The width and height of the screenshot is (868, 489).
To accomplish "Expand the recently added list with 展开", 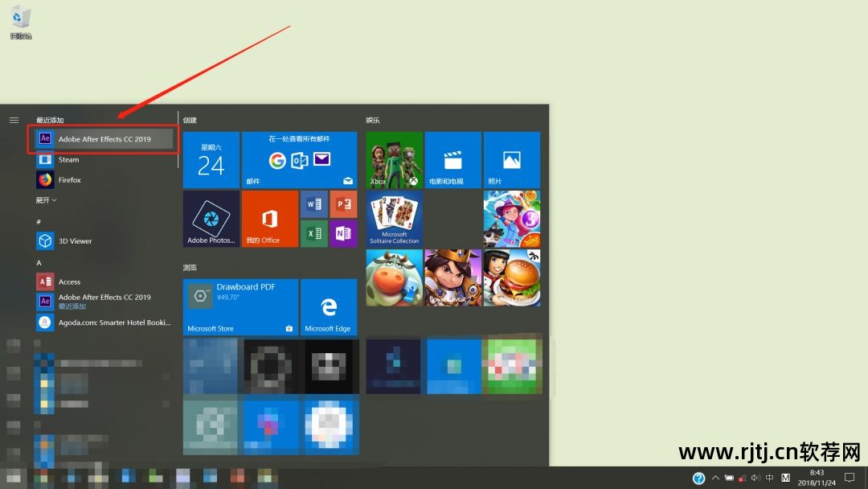I will (x=47, y=200).
